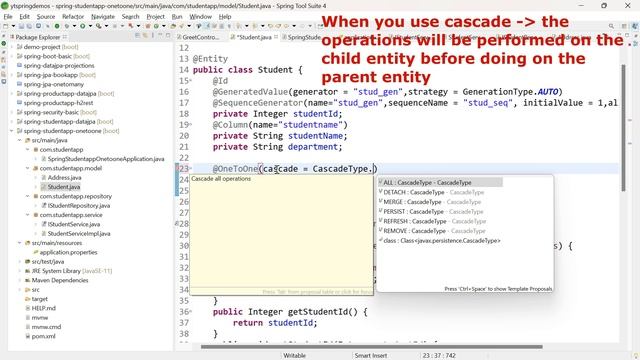Viewport: 640px width, 360px height.
Task: Collapse the src/main/java folder
Action: [20, 140]
